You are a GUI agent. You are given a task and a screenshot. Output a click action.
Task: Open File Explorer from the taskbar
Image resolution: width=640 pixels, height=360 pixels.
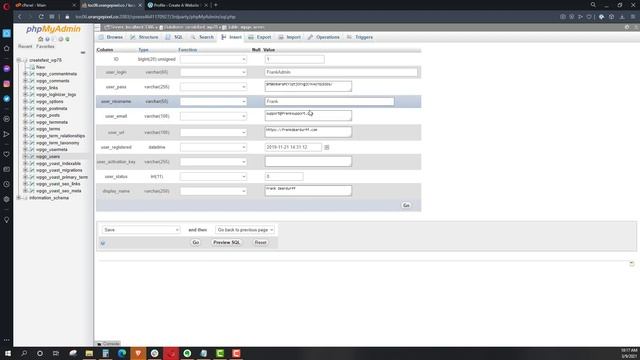pyautogui.click(x=89, y=353)
